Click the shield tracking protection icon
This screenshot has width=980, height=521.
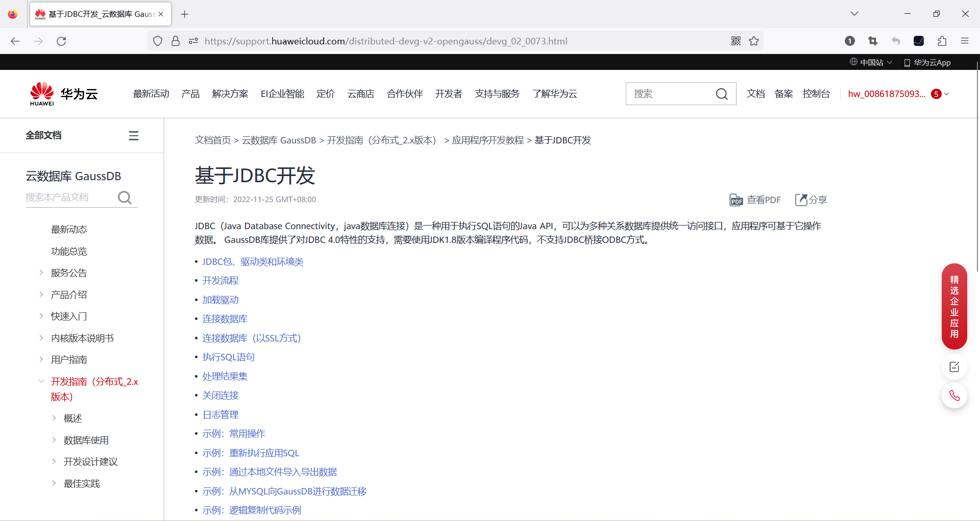click(x=157, y=41)
